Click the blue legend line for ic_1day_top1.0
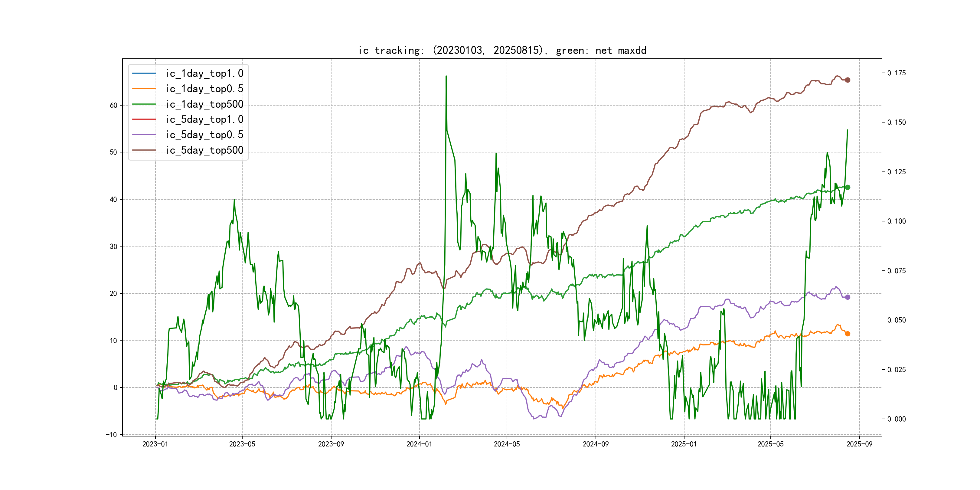The image size is (980, 490). [144, 73]
